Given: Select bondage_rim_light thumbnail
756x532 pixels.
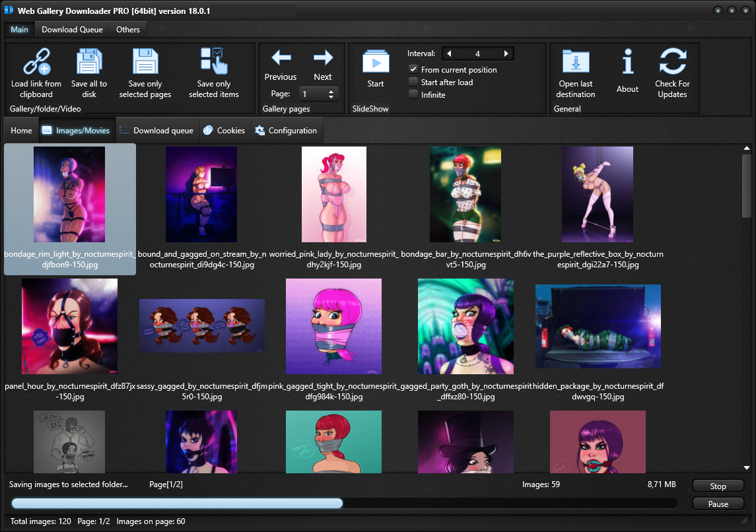Looking at the screenshot, I should coord(69,194).
